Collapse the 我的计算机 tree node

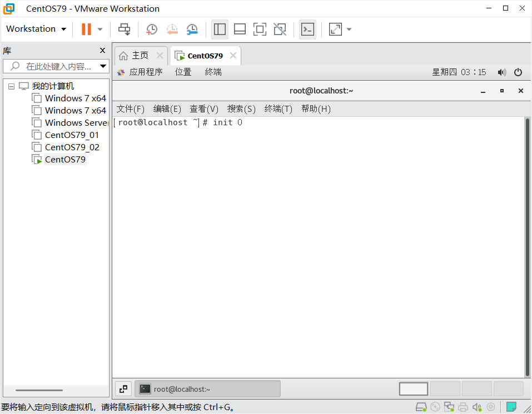(12, 86)
